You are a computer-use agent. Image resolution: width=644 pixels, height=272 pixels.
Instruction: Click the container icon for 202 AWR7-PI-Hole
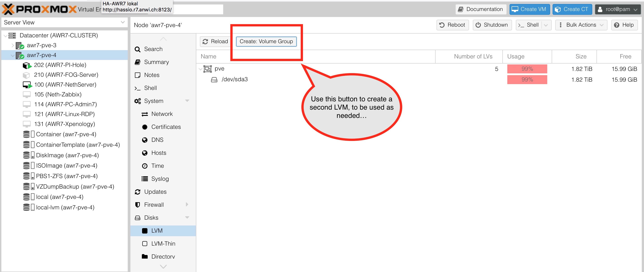[27, 65]
